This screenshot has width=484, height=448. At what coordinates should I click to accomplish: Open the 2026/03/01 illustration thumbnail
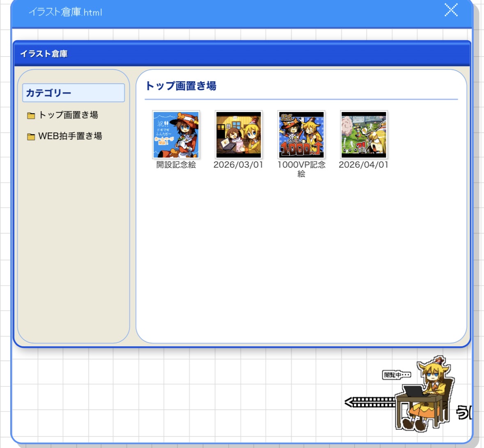pyautogui.click(x=239, y=135)
